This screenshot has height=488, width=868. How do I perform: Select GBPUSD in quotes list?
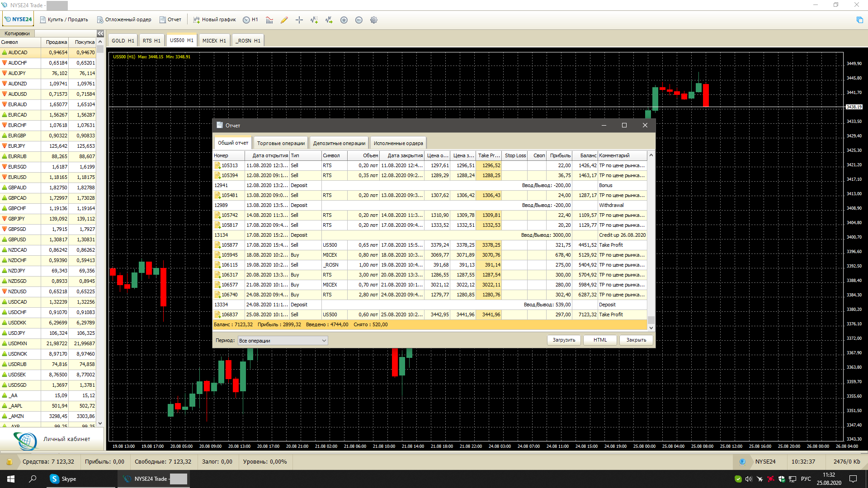(48, 240)
